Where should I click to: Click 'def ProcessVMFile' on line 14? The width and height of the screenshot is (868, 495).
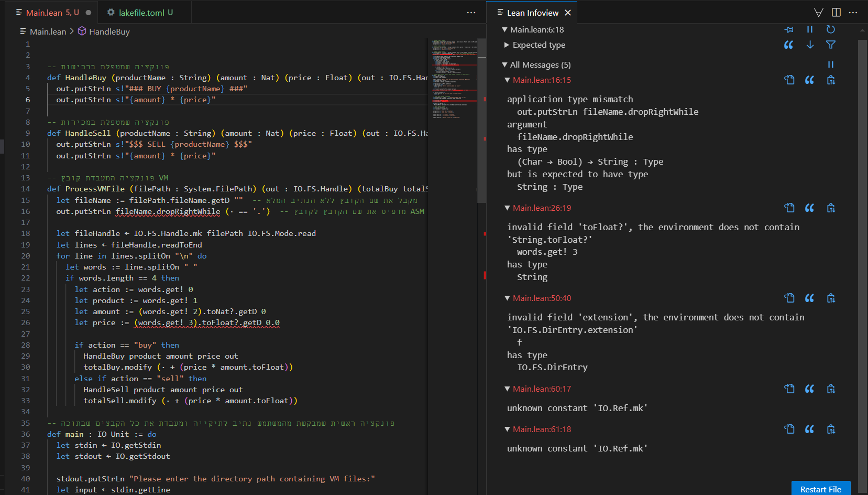(x=86, y=189)
